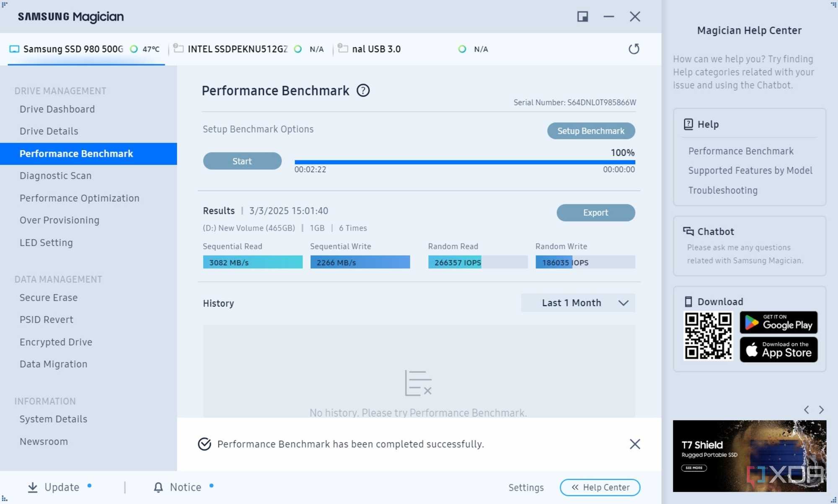Collapse the Help Center panel button
This screenshot has width=838, height=504.
[x=600, y=487]
